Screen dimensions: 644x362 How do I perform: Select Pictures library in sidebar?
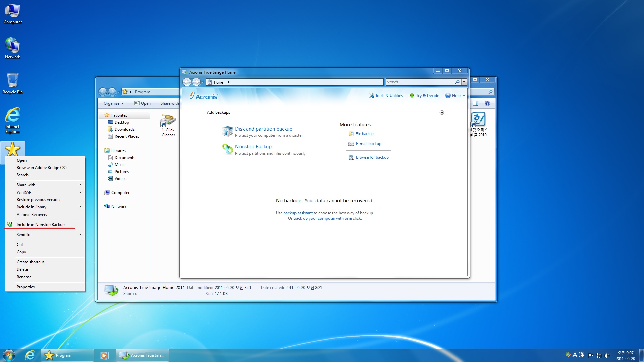121,172
